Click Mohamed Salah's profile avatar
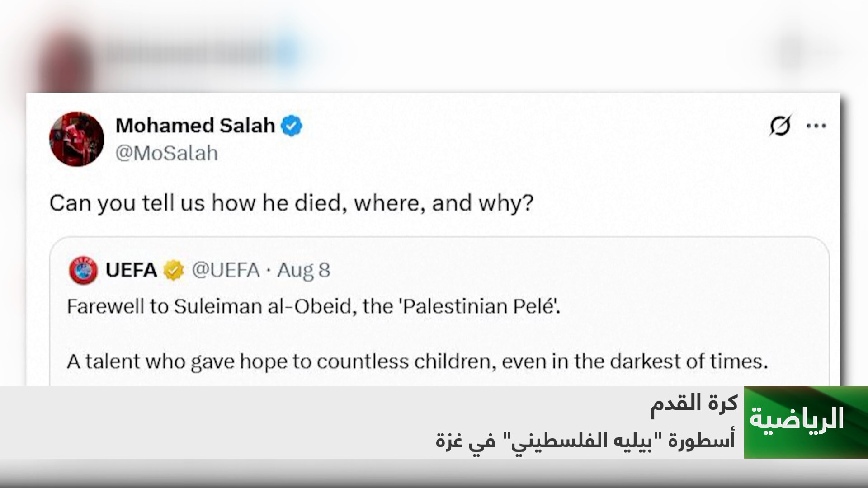This screenshot has width=868, height=488. click(x=76, y=139)
